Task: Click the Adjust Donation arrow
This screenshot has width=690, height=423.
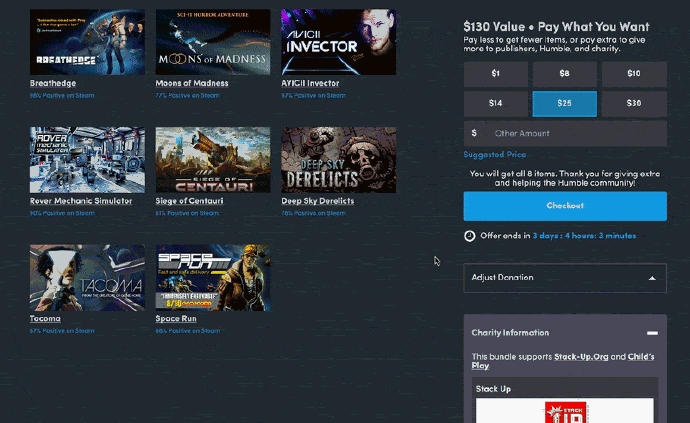Action: point(652,278)
